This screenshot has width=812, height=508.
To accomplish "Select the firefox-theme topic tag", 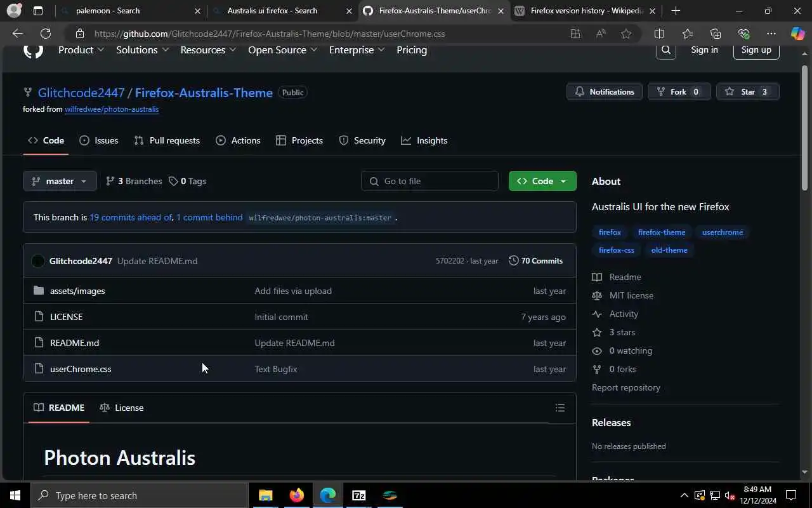I will (x=662, y=232).
